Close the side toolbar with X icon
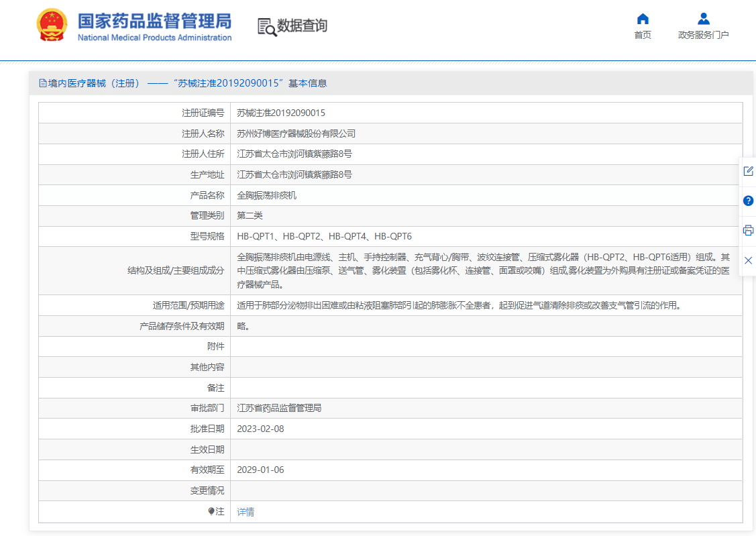This screenshot has height=536, width=756. click(x=749, y=260)
